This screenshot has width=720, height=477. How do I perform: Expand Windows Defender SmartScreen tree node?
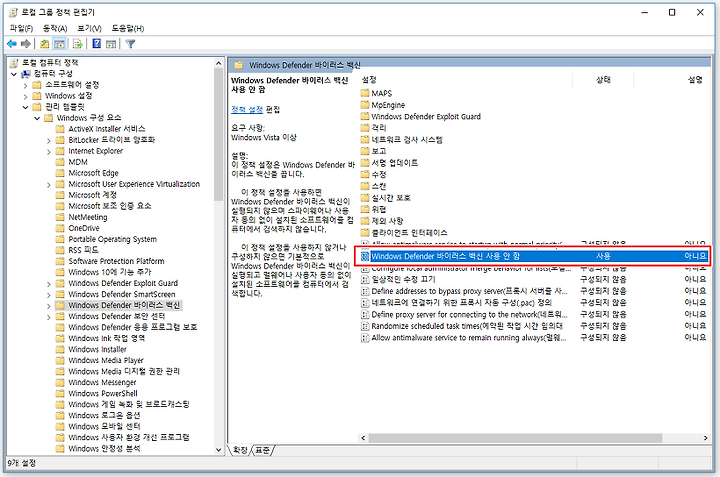click(49, 294)
